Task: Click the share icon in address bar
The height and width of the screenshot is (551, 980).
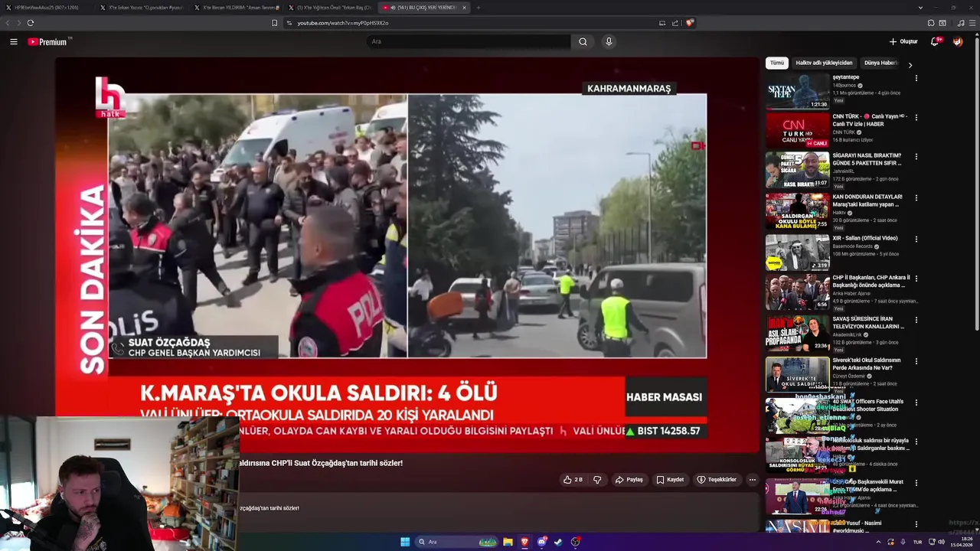Action: click(x=675, y=23)
